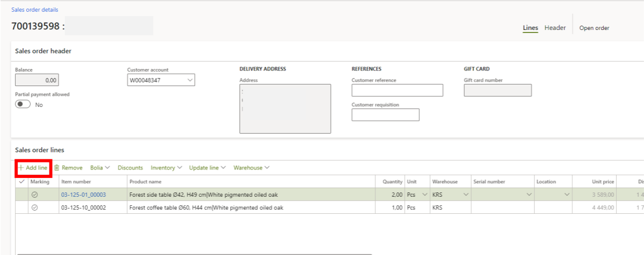Click marking checkmark icon for item 03-125-10_00002
The height and width of the screenshot is (255, 644).
click(x=35, y=207)
